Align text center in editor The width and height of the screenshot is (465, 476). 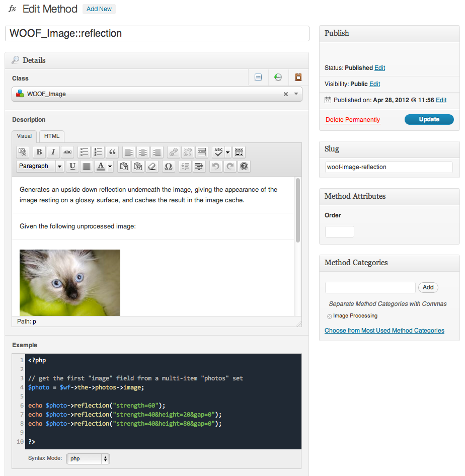pos(143,152)
